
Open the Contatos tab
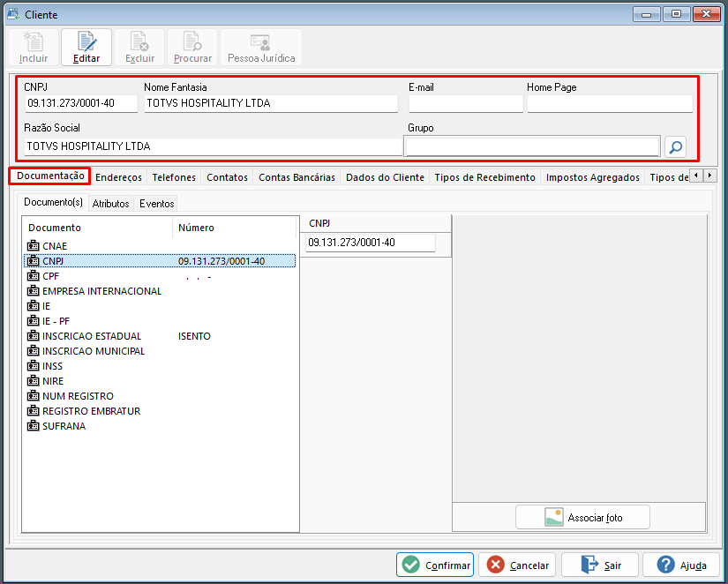227,177
